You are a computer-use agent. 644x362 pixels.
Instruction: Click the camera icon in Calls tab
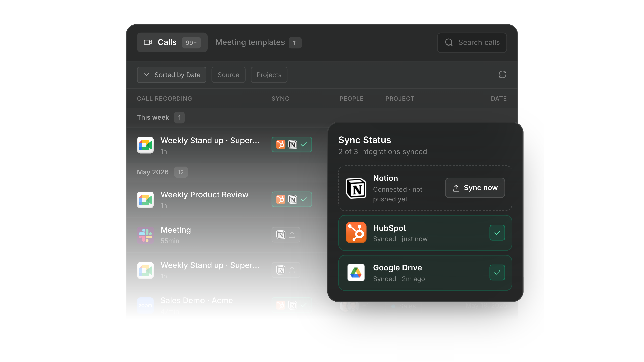click(148, 42)
